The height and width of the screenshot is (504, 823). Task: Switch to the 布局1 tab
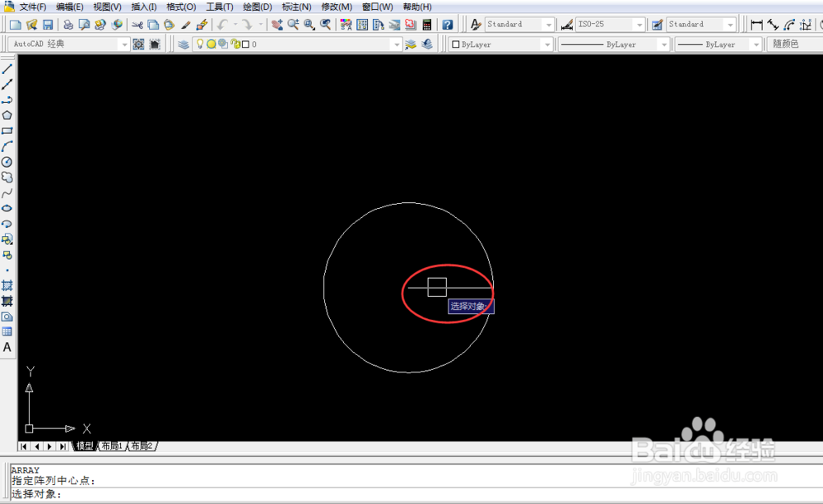point(112,446)
